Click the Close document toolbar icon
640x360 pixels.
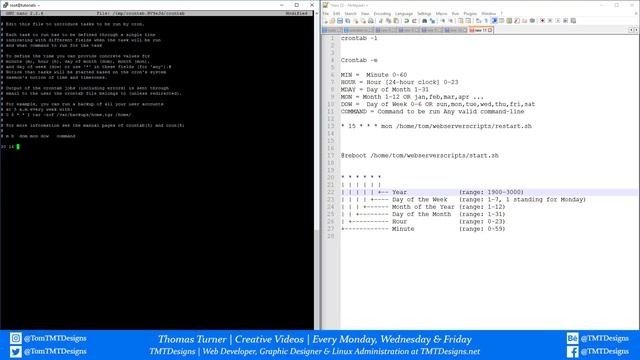[356, 21]
